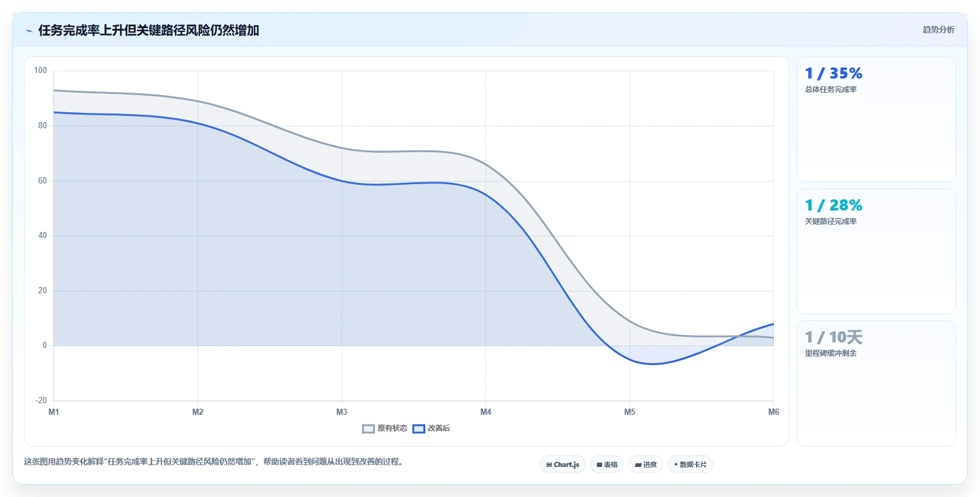Click the M4 axis label

(x=485, y=412)
